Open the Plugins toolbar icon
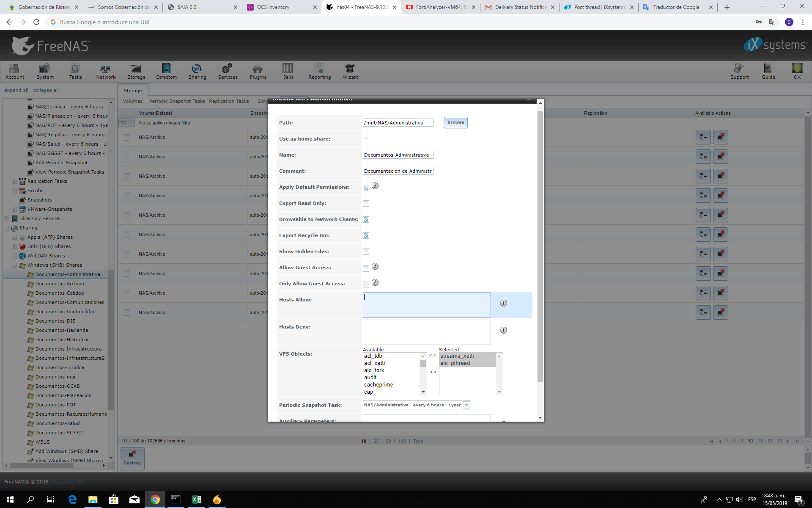812x508 pixels. click(x=258, y=71)
